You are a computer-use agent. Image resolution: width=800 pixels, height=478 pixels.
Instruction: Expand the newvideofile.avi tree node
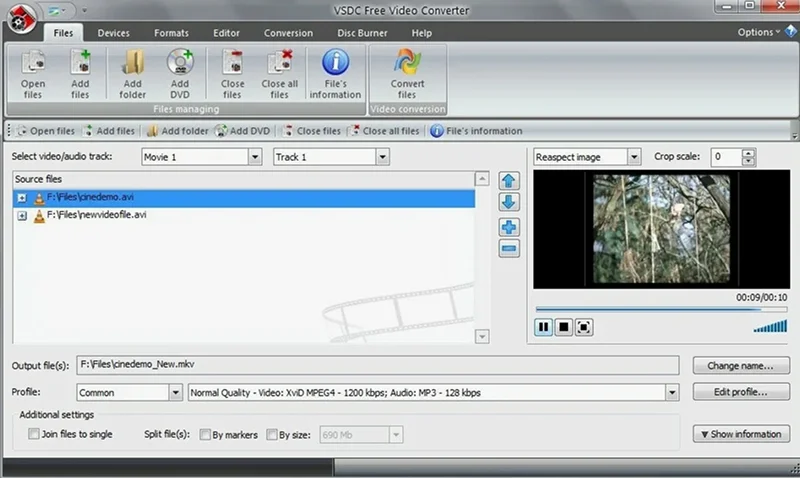point(22,216)
